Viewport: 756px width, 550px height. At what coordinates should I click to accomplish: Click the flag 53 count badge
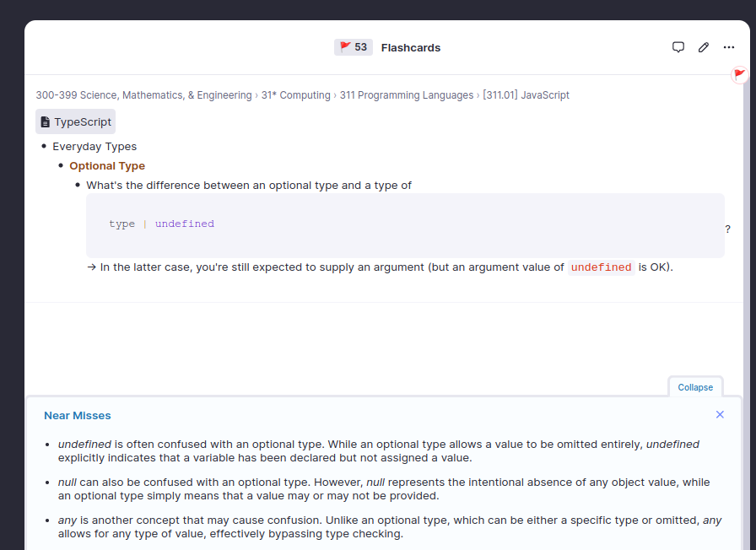354,47
